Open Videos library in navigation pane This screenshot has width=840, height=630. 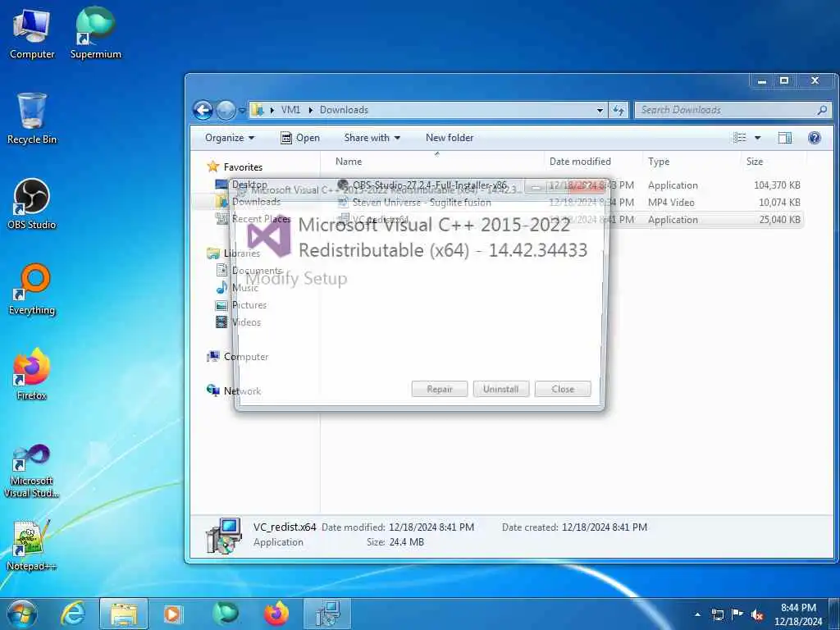point(238,322)
